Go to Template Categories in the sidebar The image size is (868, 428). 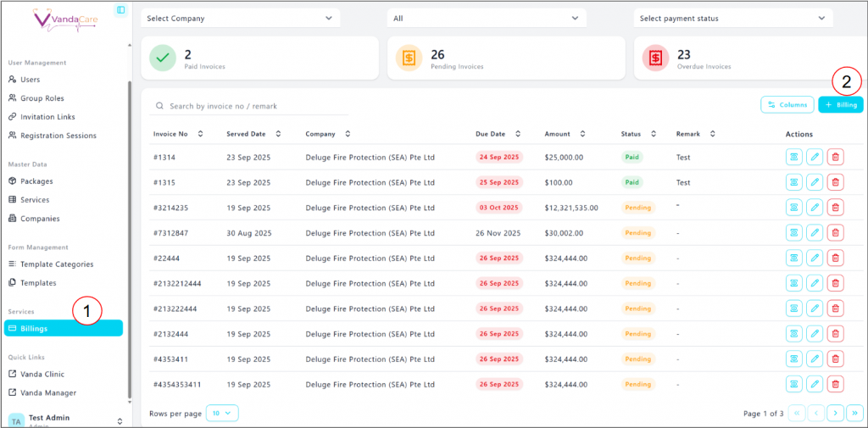tap(56, 264)
